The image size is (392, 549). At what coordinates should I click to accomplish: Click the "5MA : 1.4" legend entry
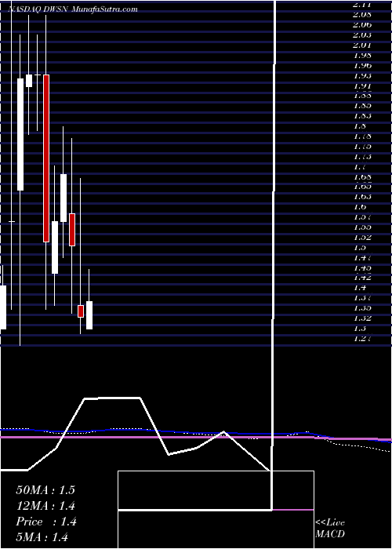pyautogui.click(x=42, y=537)
